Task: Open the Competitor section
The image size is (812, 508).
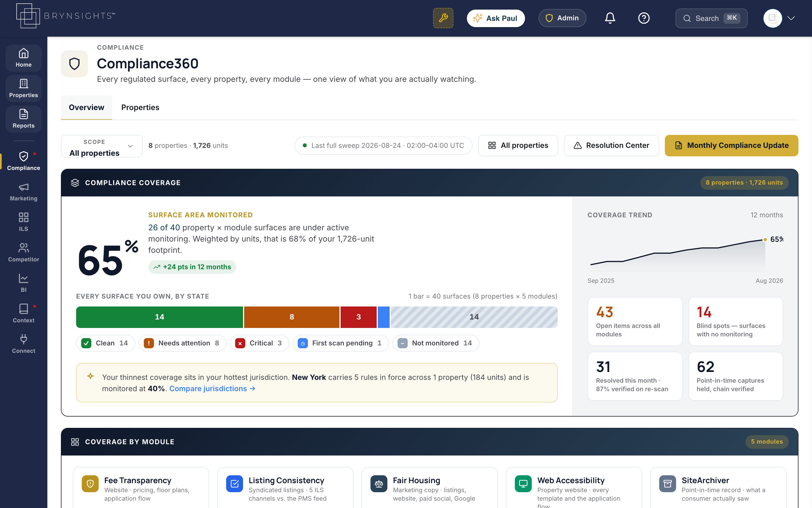Action: [x=23, y=253]
